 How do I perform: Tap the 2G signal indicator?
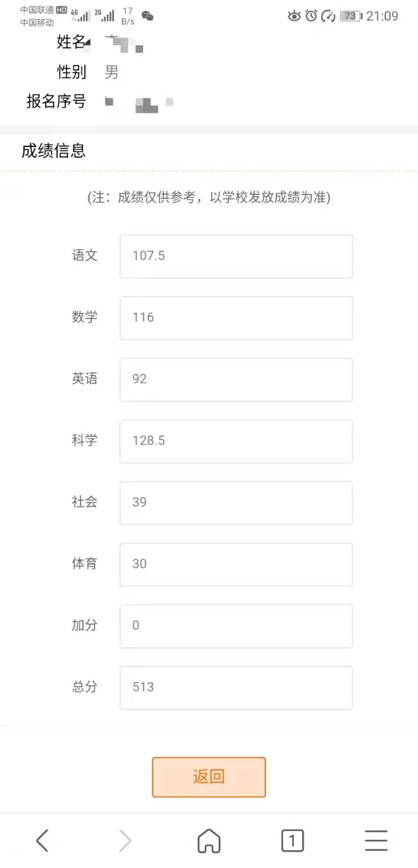tap(105, 15)
